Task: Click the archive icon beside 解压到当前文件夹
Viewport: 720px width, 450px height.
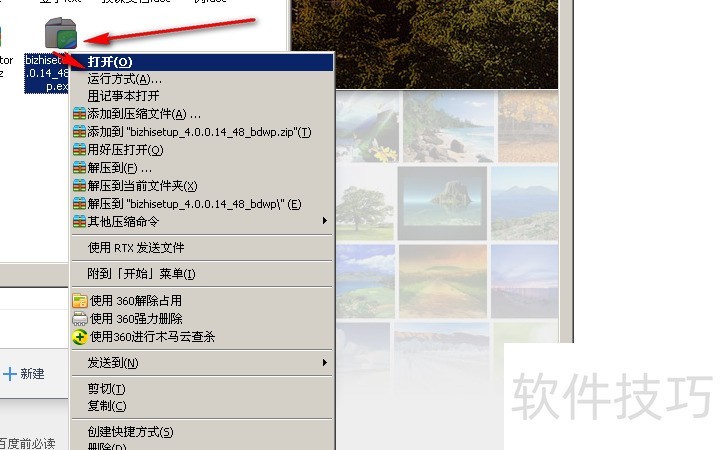Action: click(80, 186)
